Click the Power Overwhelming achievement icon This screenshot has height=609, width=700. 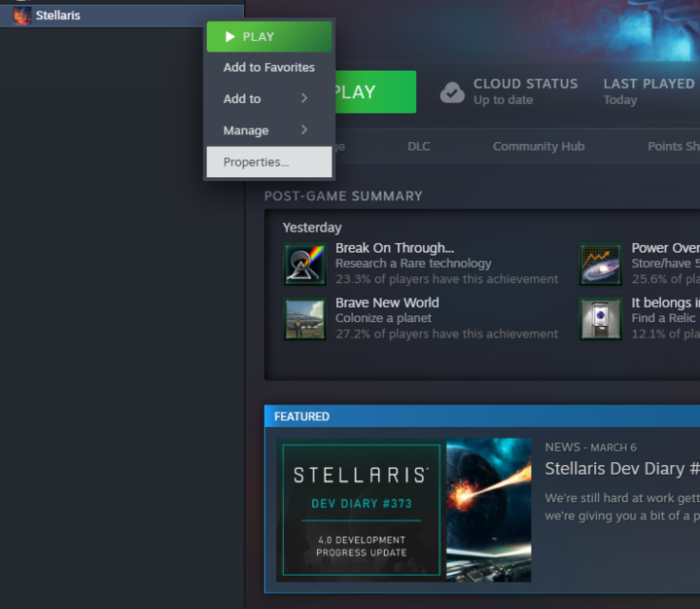[600, 264]
